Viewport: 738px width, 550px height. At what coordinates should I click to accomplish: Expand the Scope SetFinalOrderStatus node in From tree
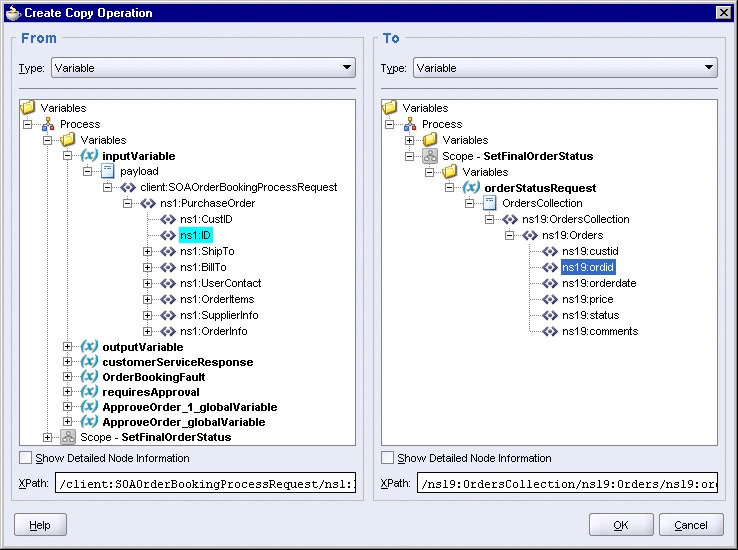coord(48,438)
